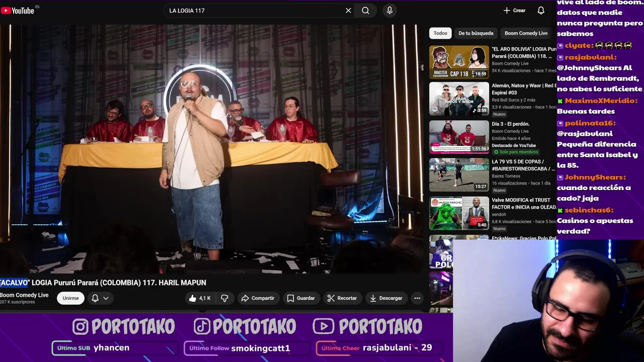This screenshot has height=362, width=644.
Task: Click the Compartir share button
Action: [258, 298]
